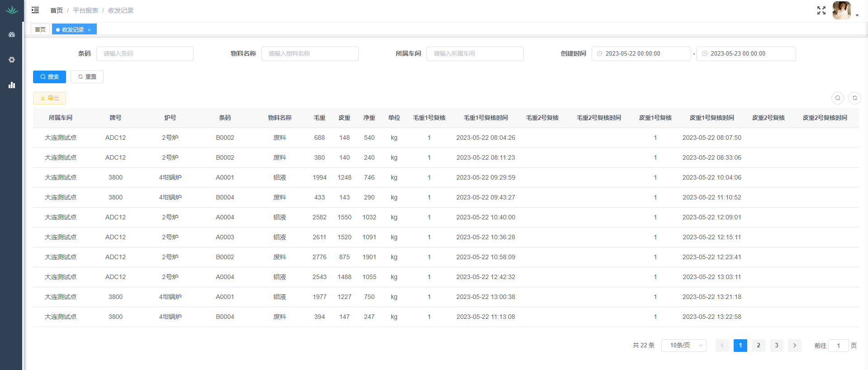This screenshot has width=868, height=370.
Task: Click tare weight cell 1227
Action: point(344,297)
